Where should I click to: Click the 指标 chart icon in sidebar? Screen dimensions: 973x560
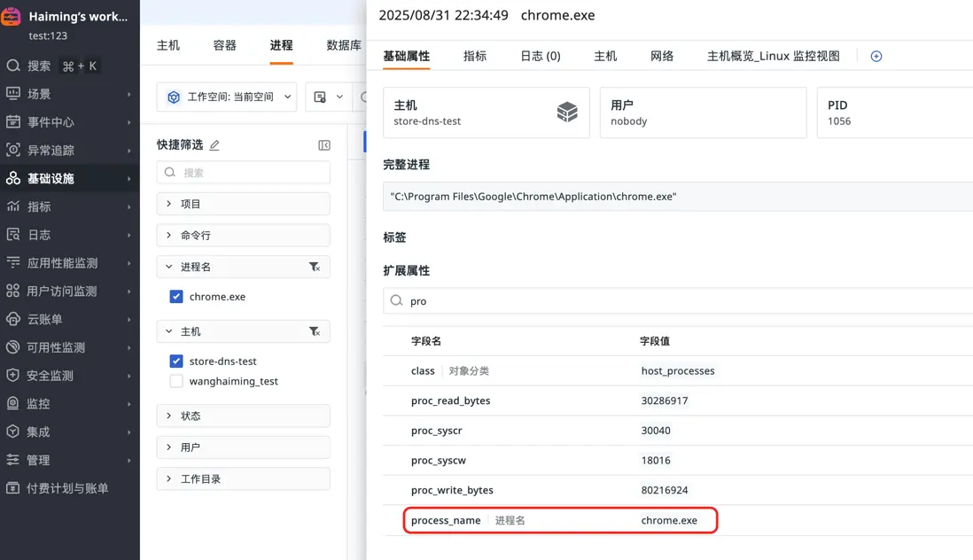coord(13,206)
